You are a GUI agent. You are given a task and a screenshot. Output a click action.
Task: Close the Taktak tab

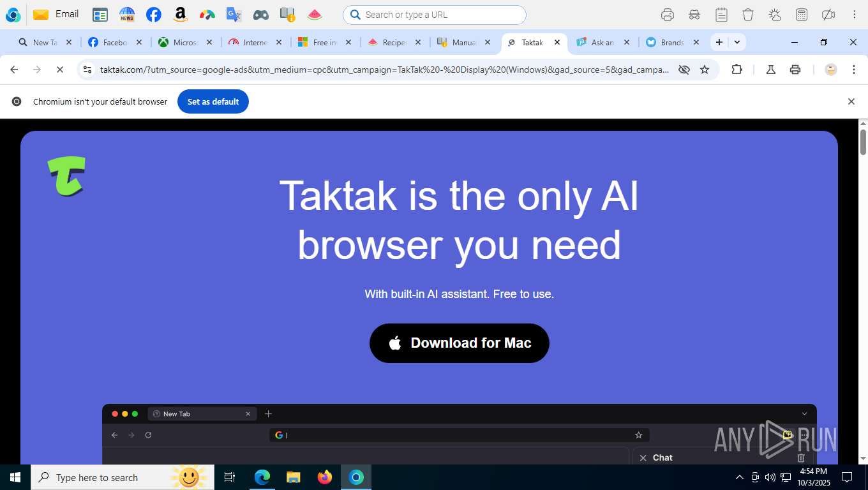557,42
